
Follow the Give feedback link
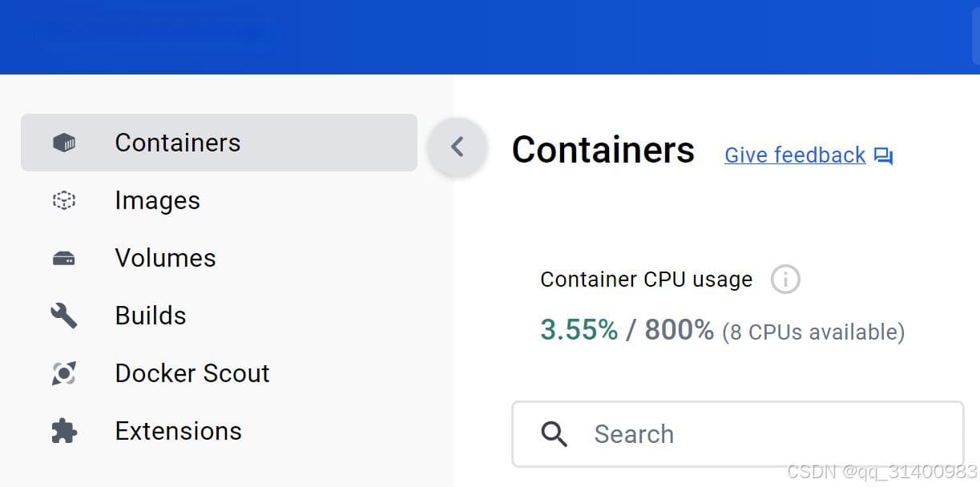pyautogui.click(x=795, y=155)
